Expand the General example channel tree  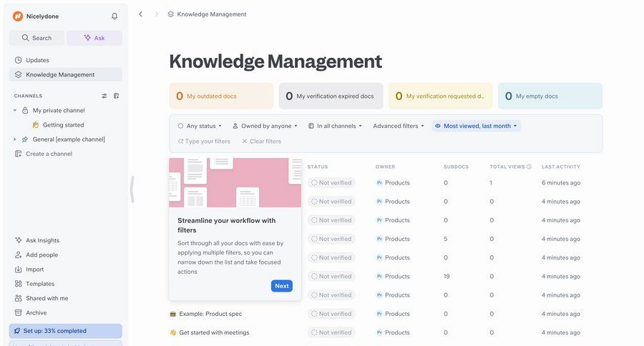15,139
